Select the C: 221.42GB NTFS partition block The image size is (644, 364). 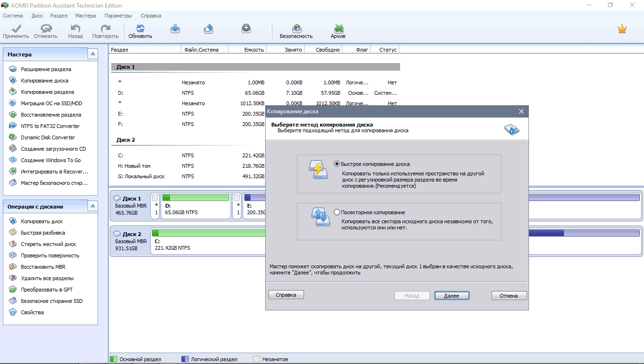(x=208, y=241)
